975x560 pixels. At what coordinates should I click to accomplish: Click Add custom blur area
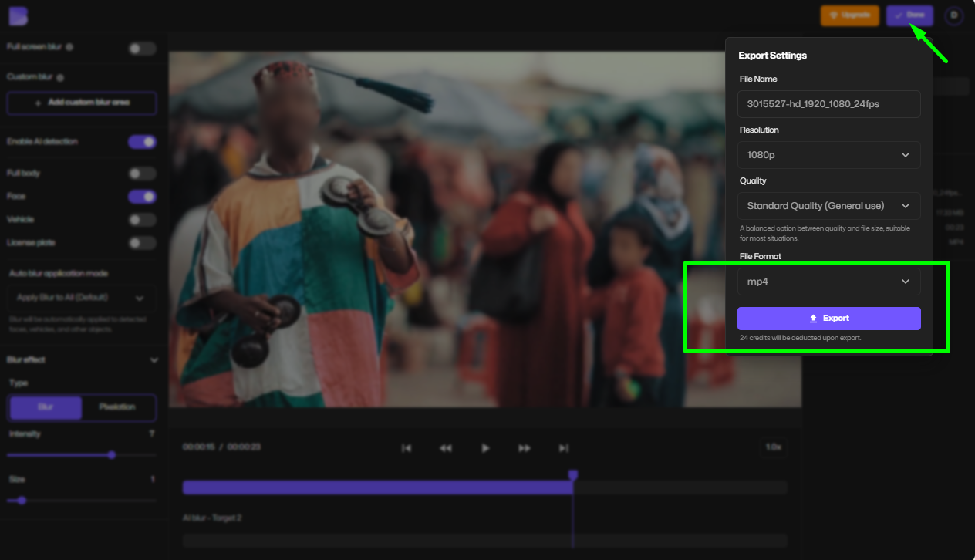click(82, 103)
